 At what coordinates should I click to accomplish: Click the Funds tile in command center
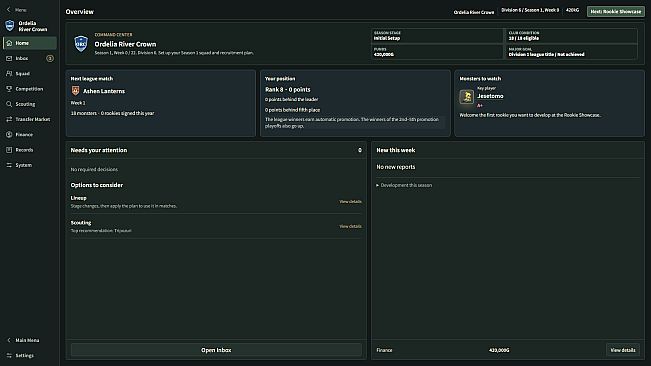(x=437, y=52)
